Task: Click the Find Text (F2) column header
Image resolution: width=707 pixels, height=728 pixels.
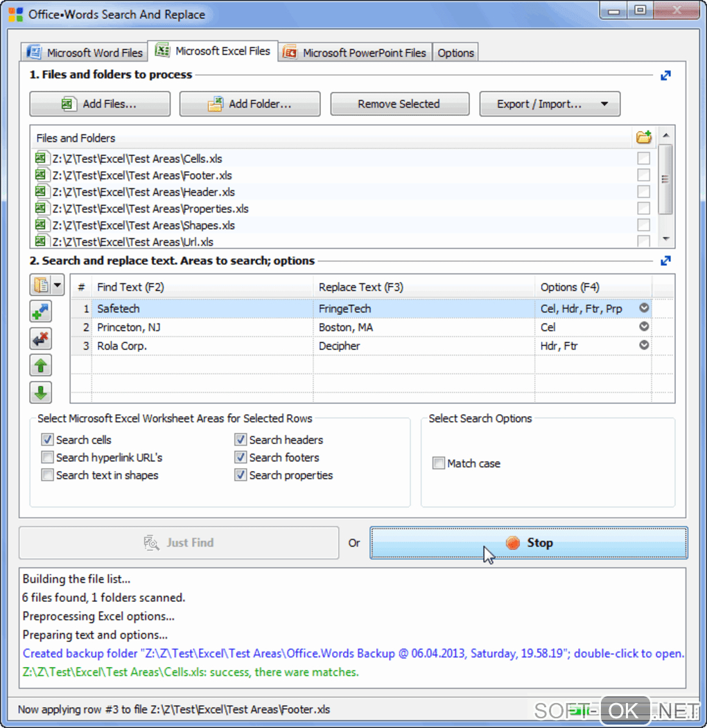Action: pyautogui.click(x=202, y=287)
